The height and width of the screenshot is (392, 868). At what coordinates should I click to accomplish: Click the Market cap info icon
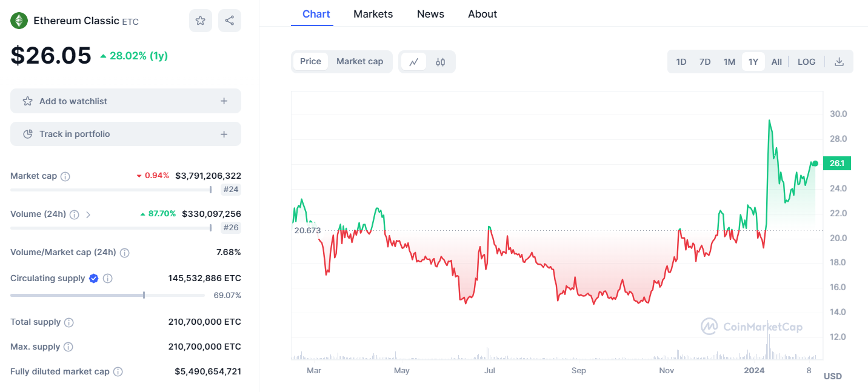click(x=65, y=176)
